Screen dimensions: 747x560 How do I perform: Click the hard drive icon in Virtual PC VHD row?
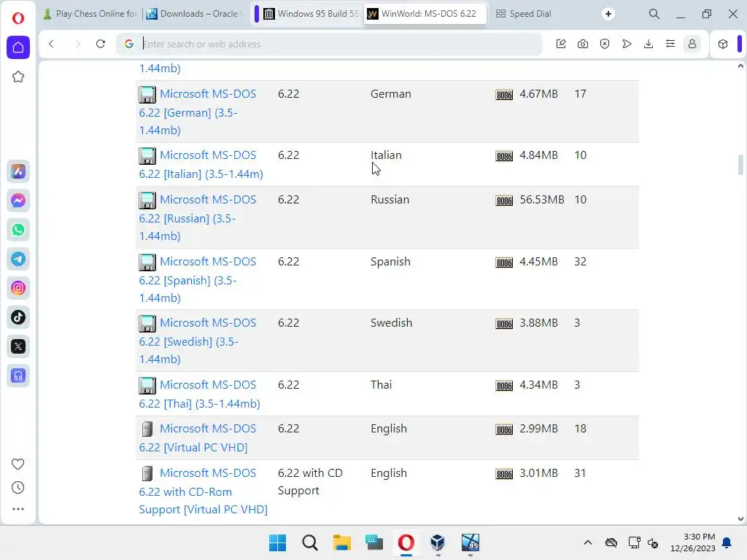click(147, 429)
